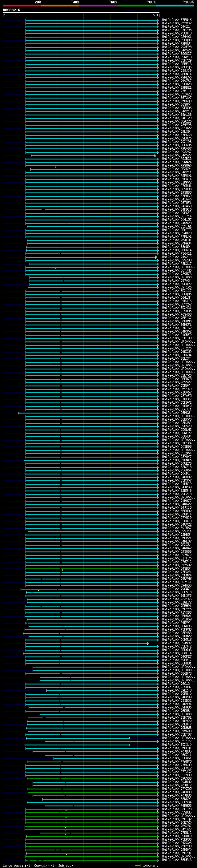
Task: Select label UniRef100_P31022
Action: (x=176, y=128)
